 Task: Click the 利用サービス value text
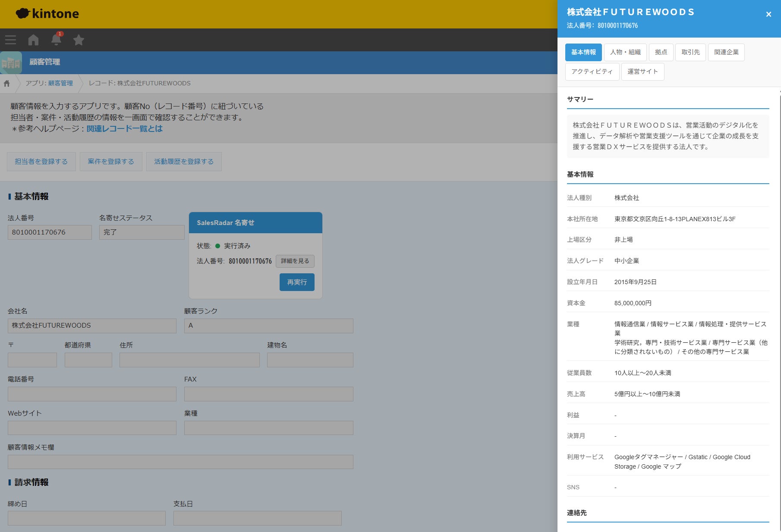point(682,462)
